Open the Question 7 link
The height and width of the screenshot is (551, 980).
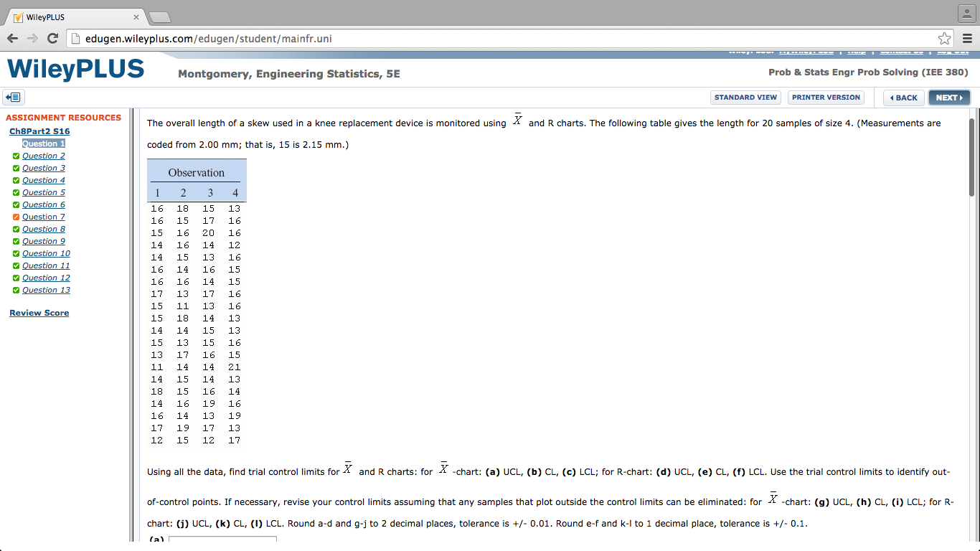coord(44,217)
